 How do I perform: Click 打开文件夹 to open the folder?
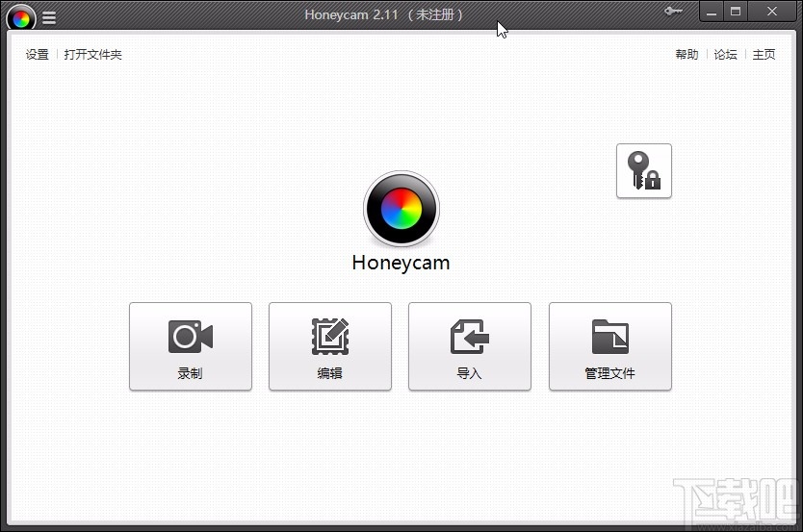[x=93, y=54]
